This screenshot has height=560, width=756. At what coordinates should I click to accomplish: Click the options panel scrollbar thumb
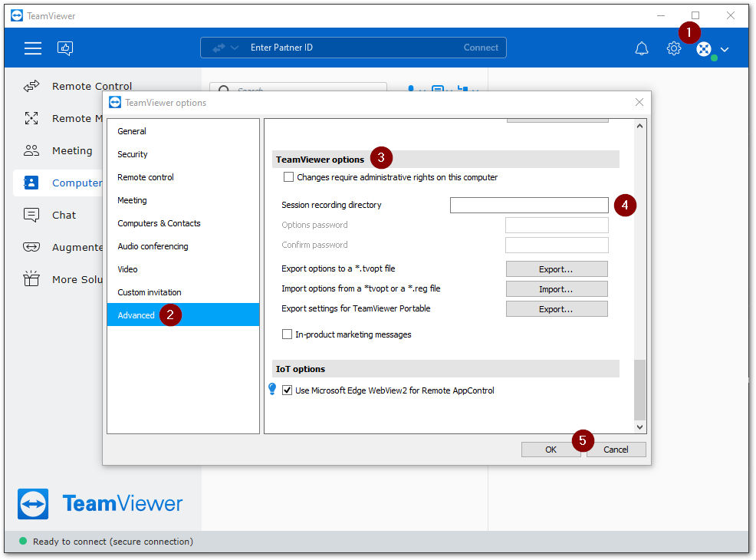tap(639, 390)
